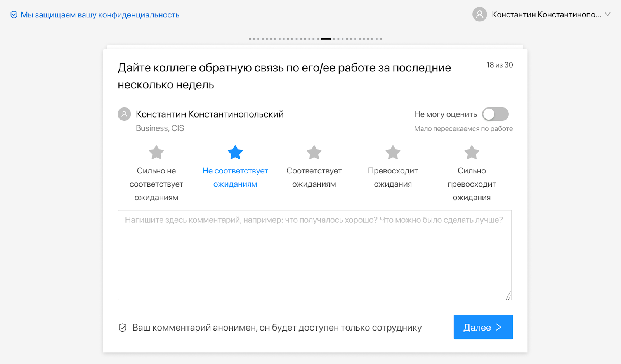Click the 'Соответствует ожиданиям' label text
Image resolution: width=621 pixels, height=364 pixels.
[x=314, y=177]
